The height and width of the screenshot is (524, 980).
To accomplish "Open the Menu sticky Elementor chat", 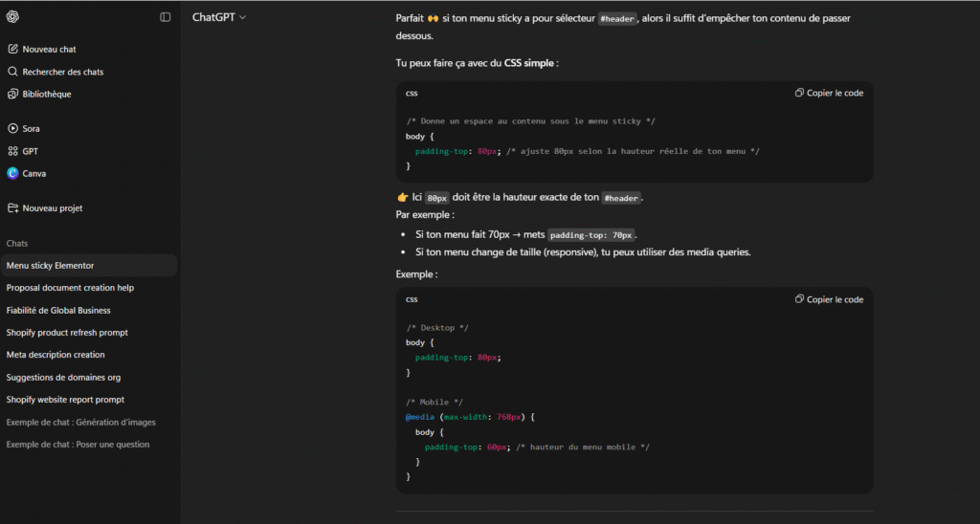I will tap(50, 266).
